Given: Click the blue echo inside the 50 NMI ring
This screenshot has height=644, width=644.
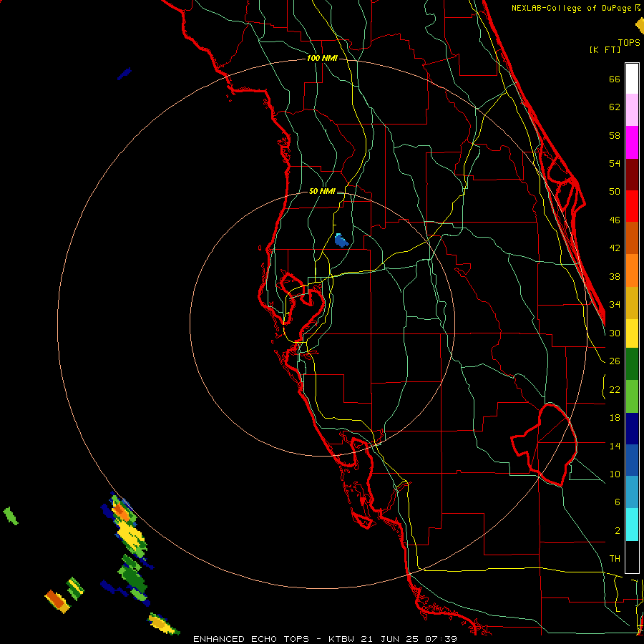Looking at the screenshot, I should [341, 240].
